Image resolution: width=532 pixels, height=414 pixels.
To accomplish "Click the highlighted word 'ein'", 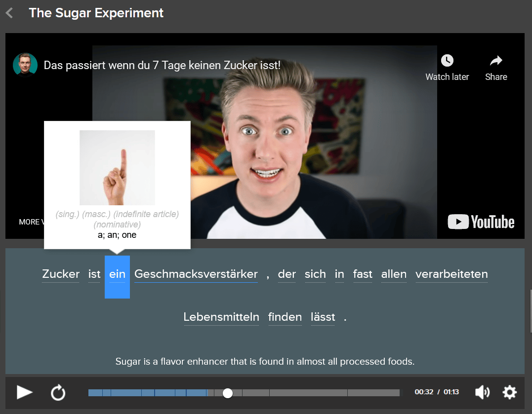I will 117,275.
